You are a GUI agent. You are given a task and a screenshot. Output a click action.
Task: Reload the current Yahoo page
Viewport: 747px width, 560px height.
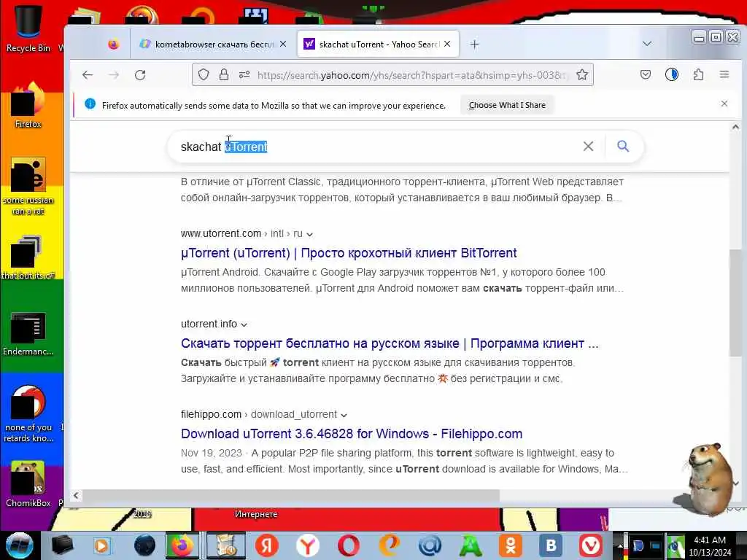click(140, 75)
